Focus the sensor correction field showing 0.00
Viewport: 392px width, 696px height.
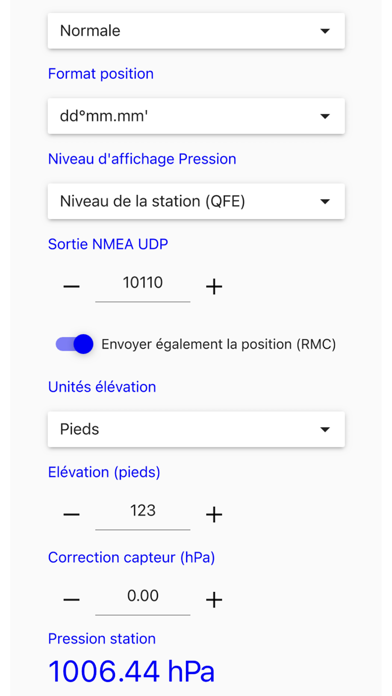click(x=143, y=599)
